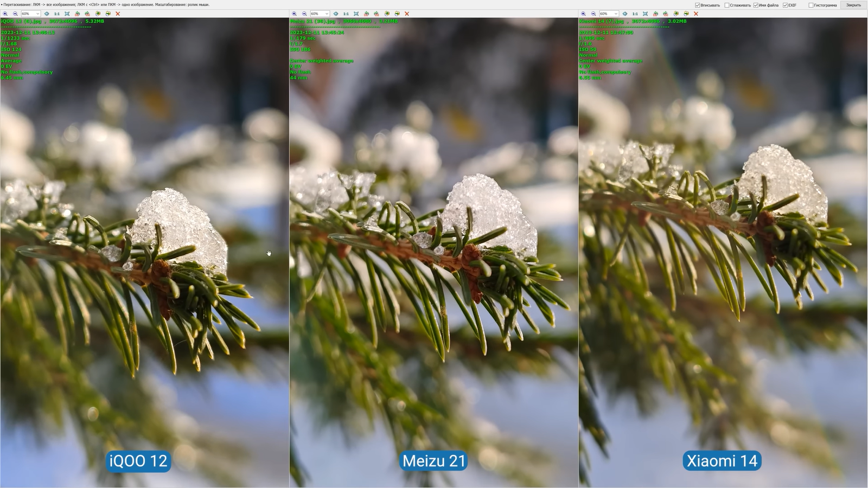868x488 pixels.
Task: Rotate the Xiaomi 14 image left
Action: tap(656, 14)
